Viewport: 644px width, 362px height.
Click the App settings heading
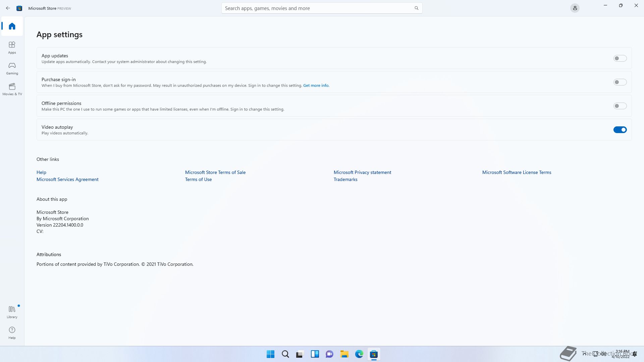[59, 35]
